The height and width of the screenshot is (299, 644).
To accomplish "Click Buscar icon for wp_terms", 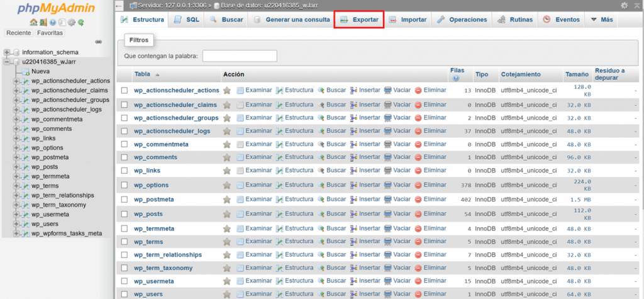I will pos(321,242).
